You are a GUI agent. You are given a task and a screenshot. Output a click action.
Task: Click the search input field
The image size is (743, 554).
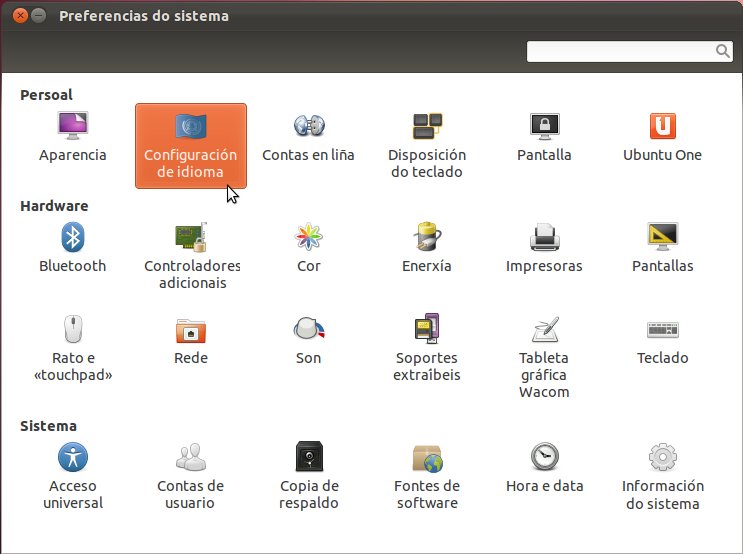630,51
